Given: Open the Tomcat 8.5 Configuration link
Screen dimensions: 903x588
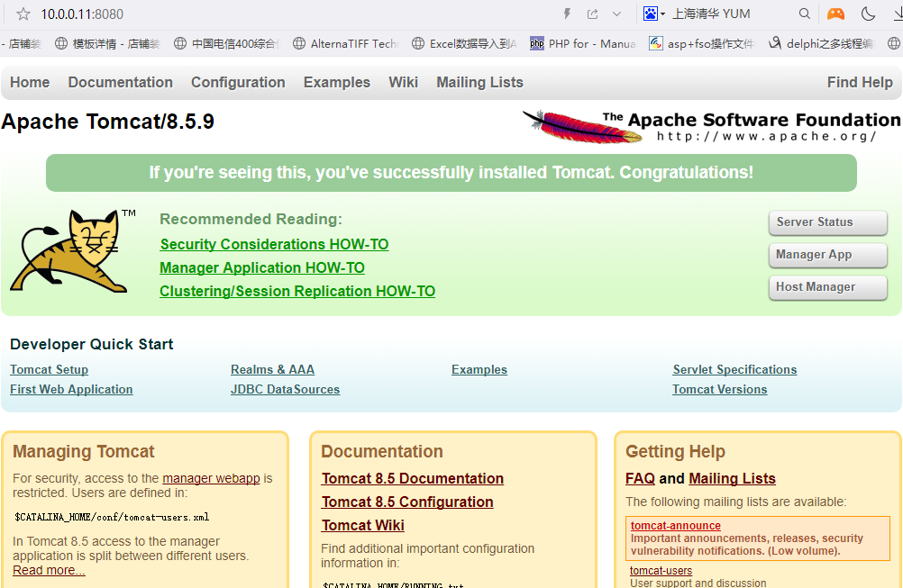Looking at the screenshot, I should [x=406, y=502].
